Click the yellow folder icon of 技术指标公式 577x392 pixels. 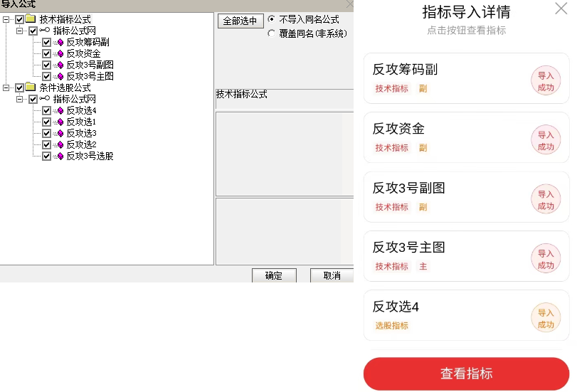31,18
